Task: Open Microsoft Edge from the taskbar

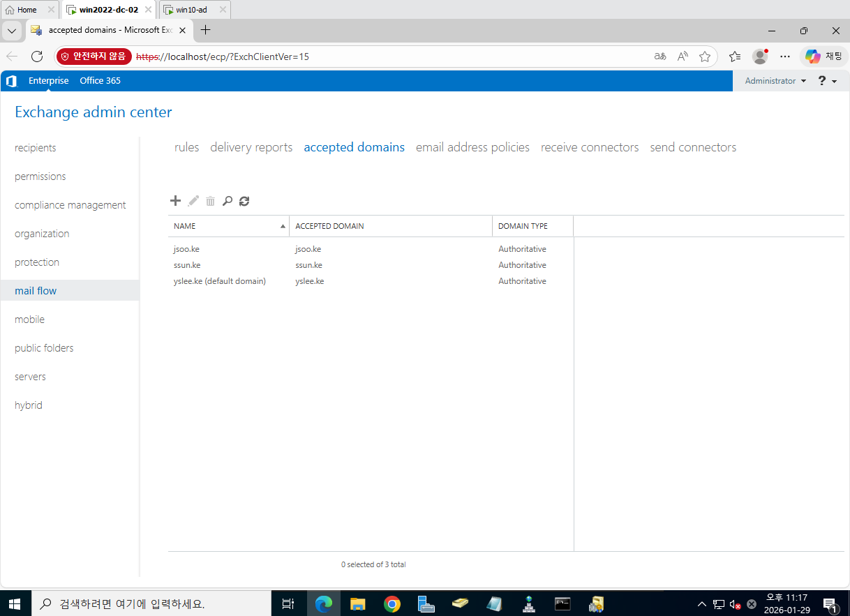Action: click(323, 604)
